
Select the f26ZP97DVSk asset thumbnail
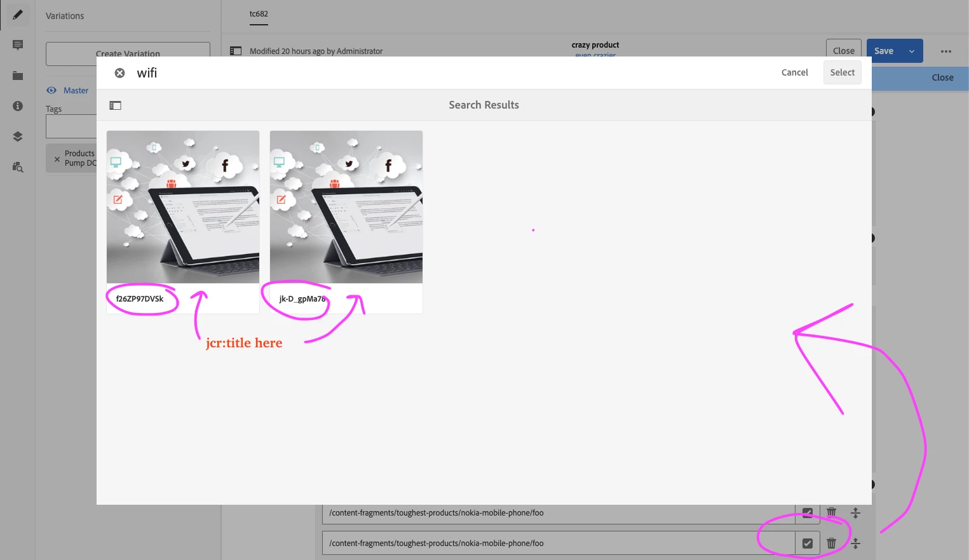pos(183,207)
